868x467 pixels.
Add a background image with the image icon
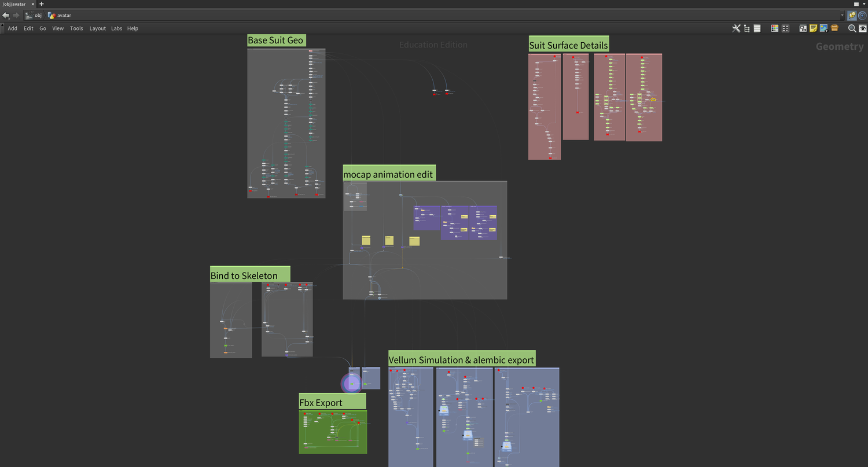pos(824,28)
